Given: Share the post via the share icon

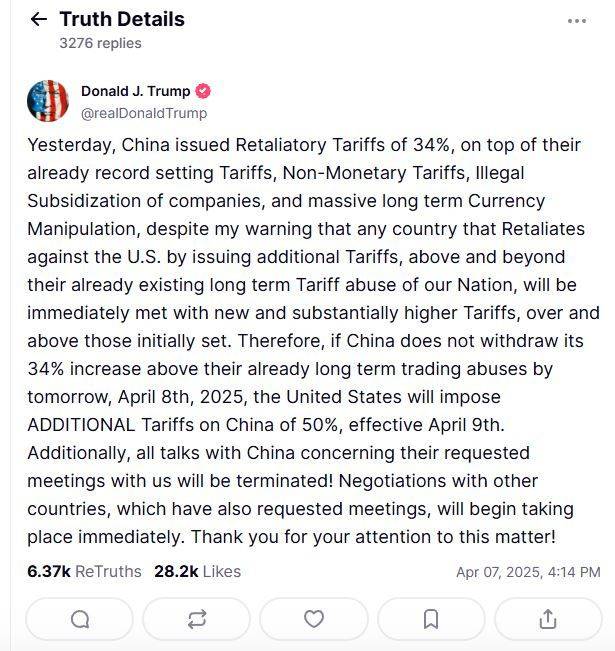Looking at the screenshot, I should [x=548, y=619].
